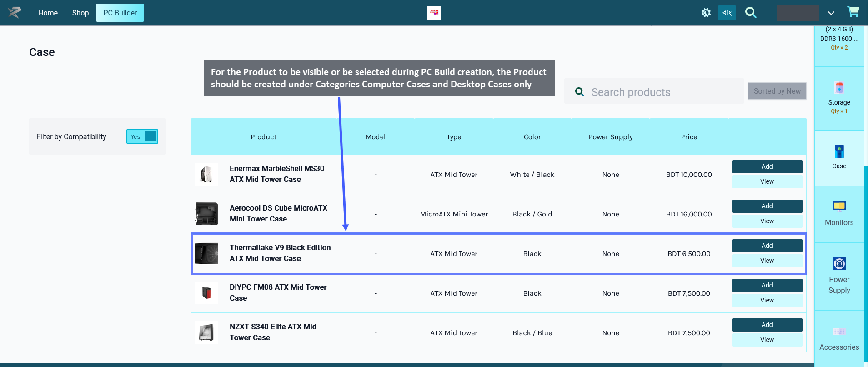Image resolution: width=868 pixels, height=367 pixels.
Task: Click DIYPC FM08 product thumbnail
Action: coord(206,293)
